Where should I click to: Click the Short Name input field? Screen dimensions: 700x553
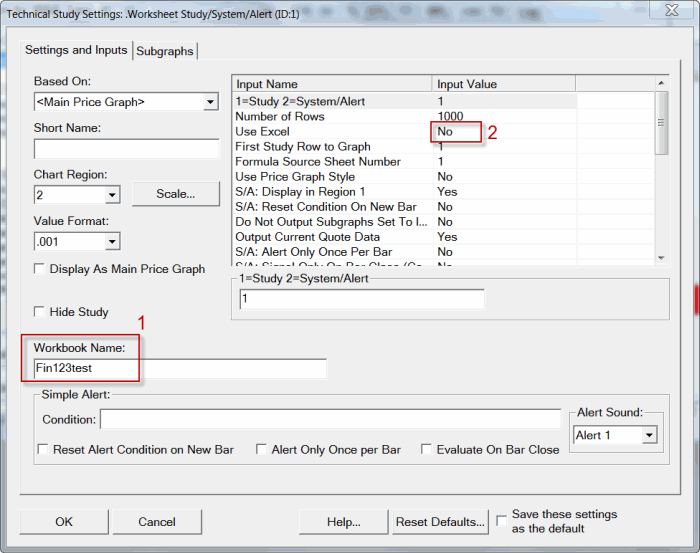tap(126, 149)
